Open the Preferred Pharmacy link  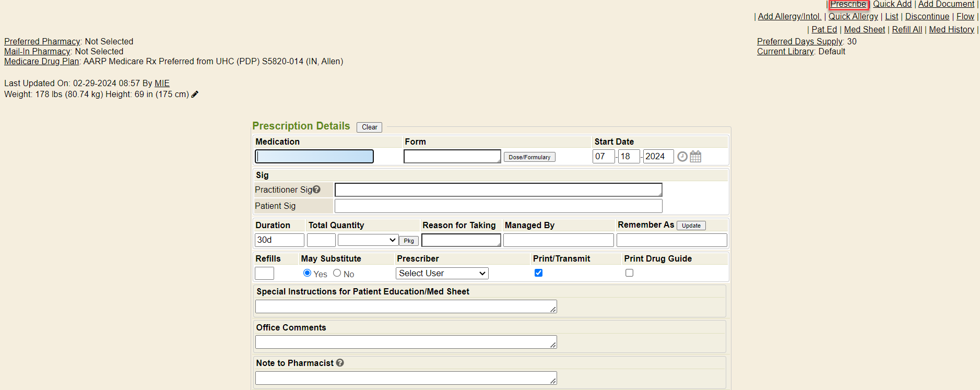click(x=42, y=42)
